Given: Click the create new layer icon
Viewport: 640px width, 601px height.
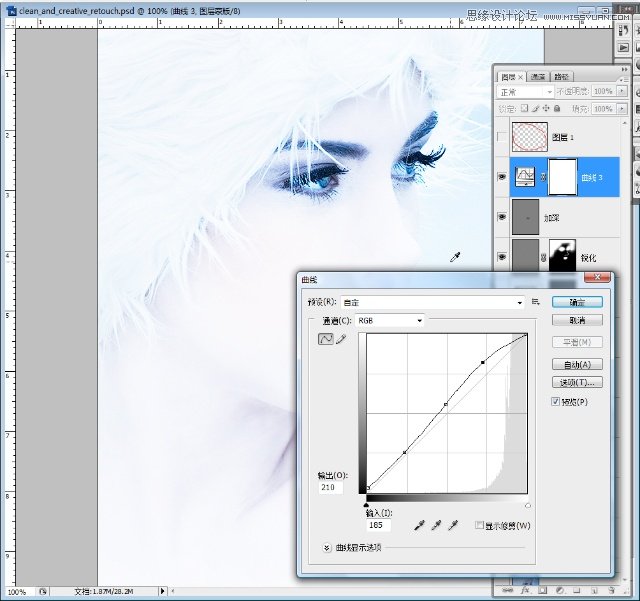Looking at the screenshot, I should coord(594,590).
